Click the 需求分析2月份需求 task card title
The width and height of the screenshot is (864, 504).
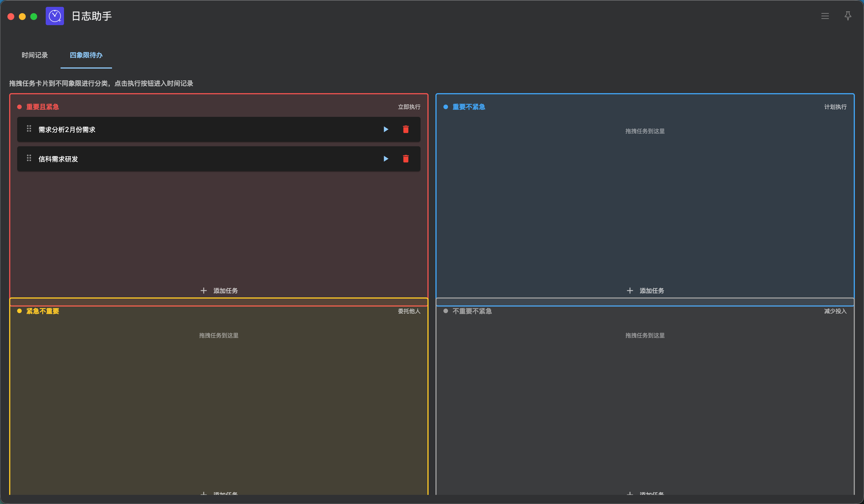[x=67, y=130]
